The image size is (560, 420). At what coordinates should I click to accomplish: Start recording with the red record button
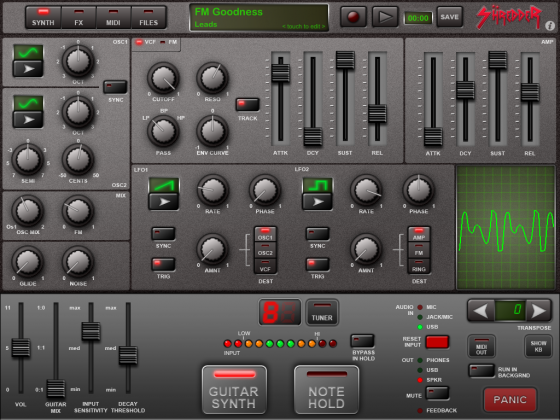pyautogui.click(x=353, y=17)
